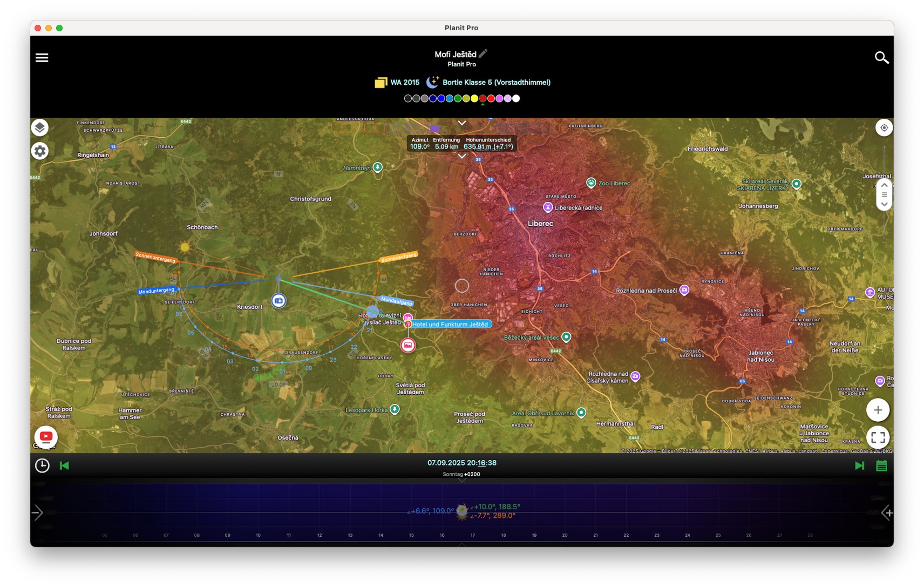Click the yellow WA 2015 overlay icon
Screen dimensions: 924x587
point(381,83)
